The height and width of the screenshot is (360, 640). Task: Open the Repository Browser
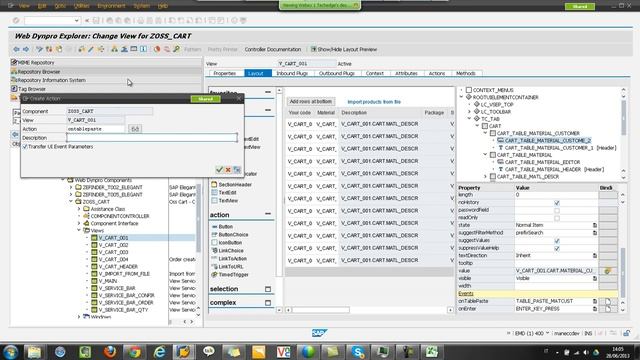pyautogui.click(x=36, y=72)
